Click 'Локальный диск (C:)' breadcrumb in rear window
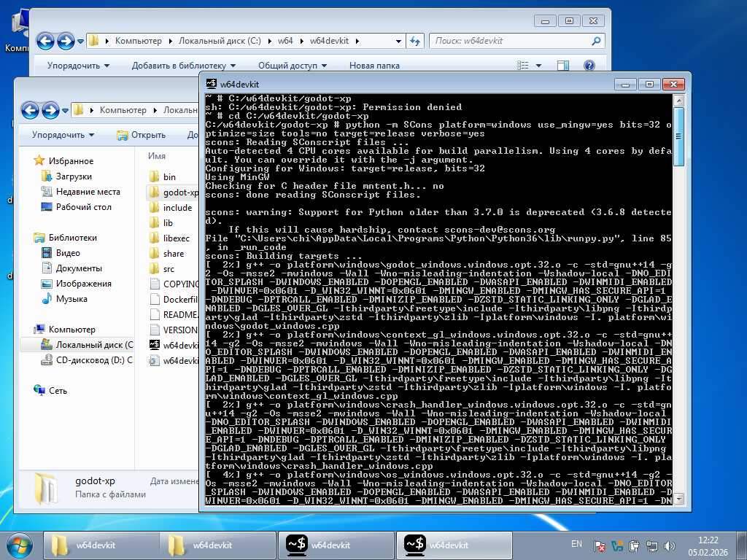This screenshot has height=560, width=747. 220,41
